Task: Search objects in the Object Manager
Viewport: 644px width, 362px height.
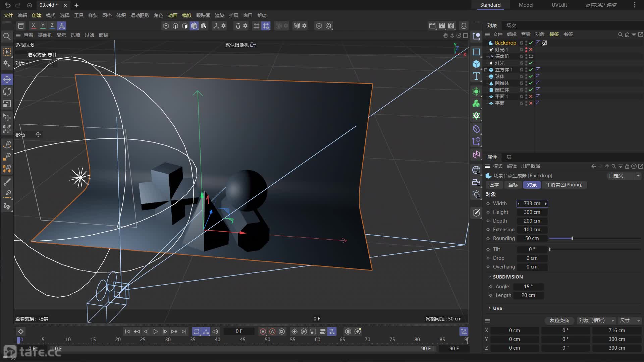Action: tap(620, 35)
